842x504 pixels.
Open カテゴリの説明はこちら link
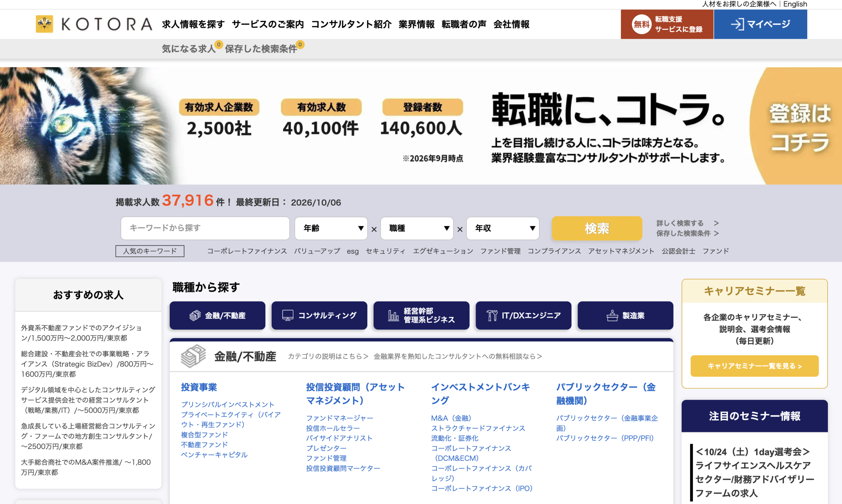point(328,356)
